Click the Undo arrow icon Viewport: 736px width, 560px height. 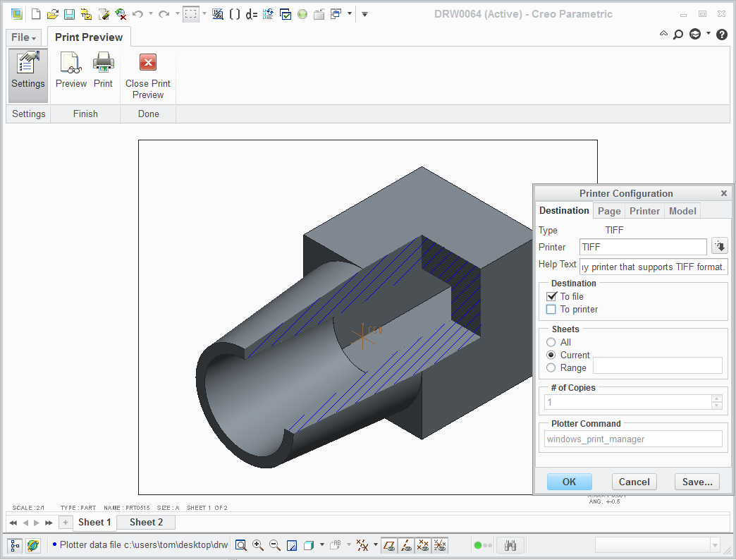point(137,14)
